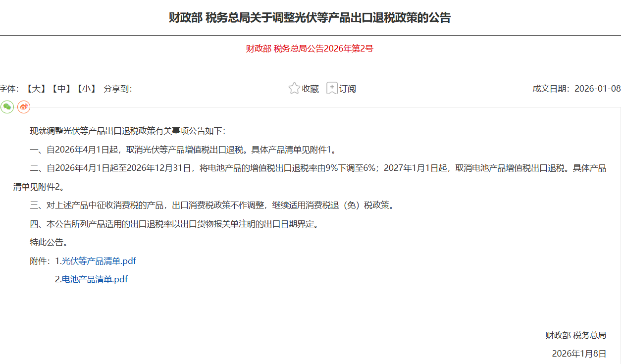Click the 财政部 税务总局 signature at the bottom

pyautogui.click(x=575, y=335)
